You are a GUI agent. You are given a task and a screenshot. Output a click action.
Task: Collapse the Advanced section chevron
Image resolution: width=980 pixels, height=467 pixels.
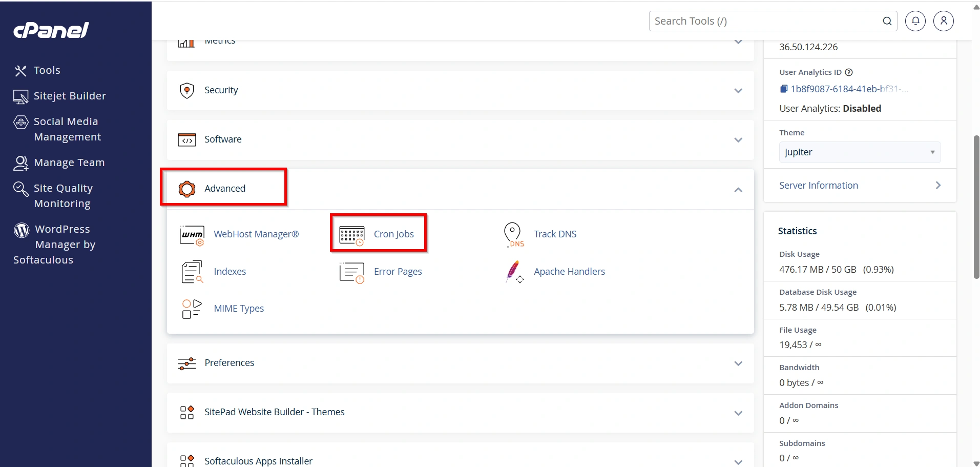click(x=738, y=190)
